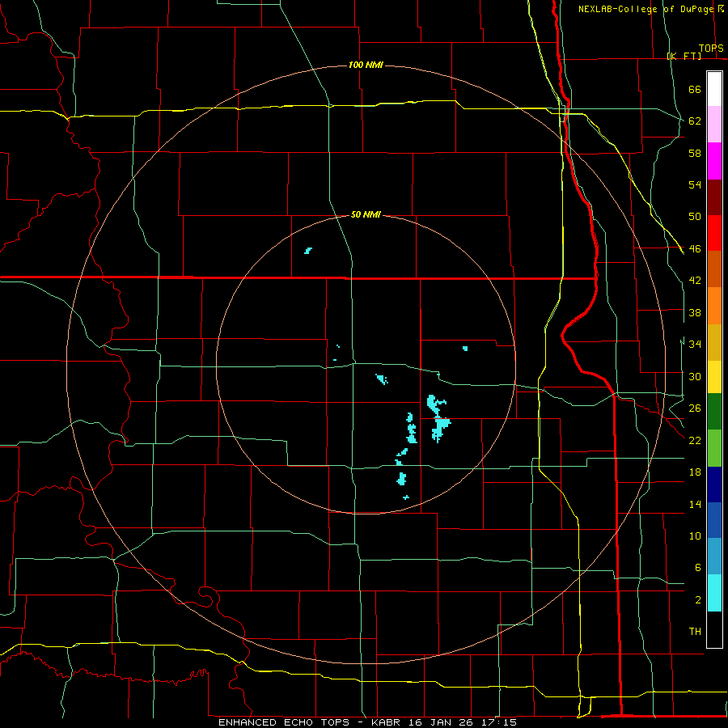728x728 pixels.
Task: Pick the light green legend swatch
Action: point(714,448)
